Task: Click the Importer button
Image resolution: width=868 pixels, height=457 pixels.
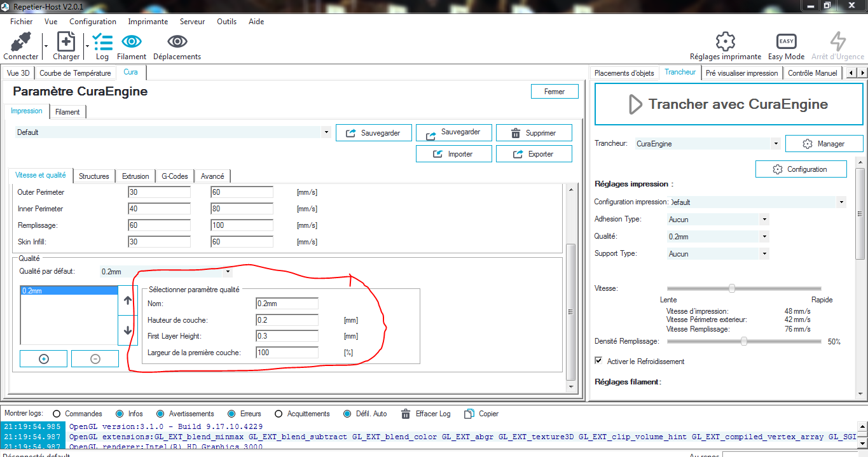Action: (x=454, y=154)
